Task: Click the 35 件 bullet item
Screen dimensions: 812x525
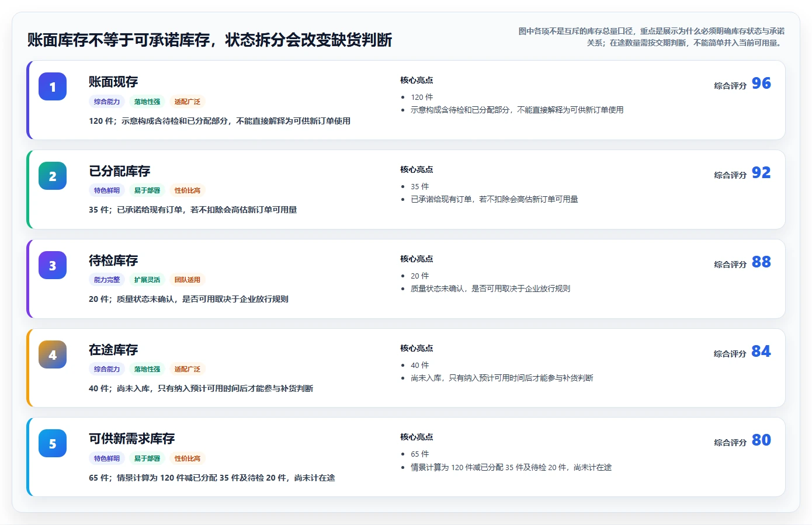Action: coord(419,187)
